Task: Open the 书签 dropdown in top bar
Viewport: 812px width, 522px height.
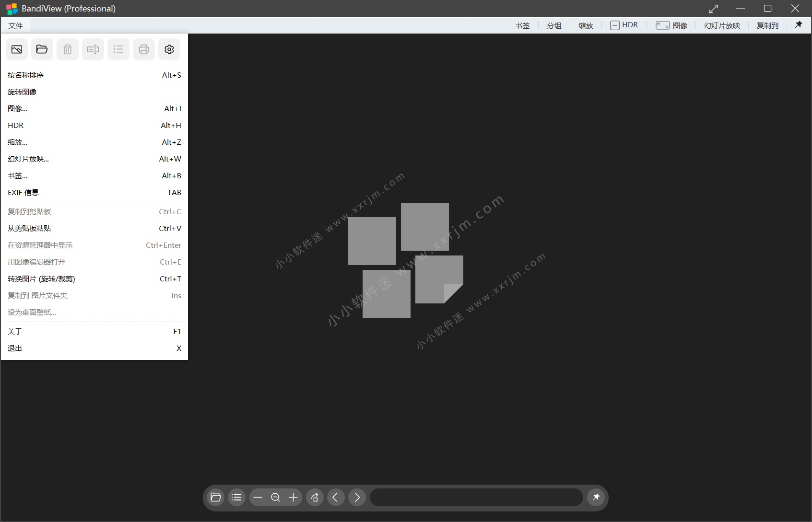Action: 522,26
